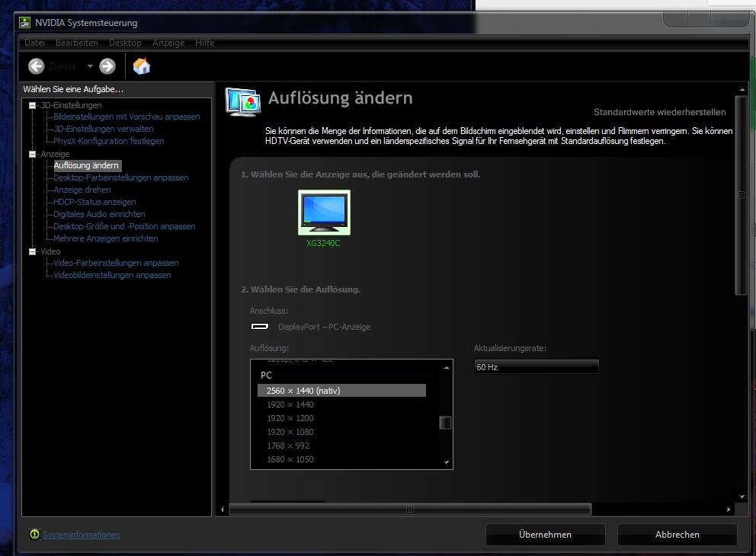Viewport: 756px width, 556px height.
Task: Select resolution 1920 × 1440
Action: point(290,404)
